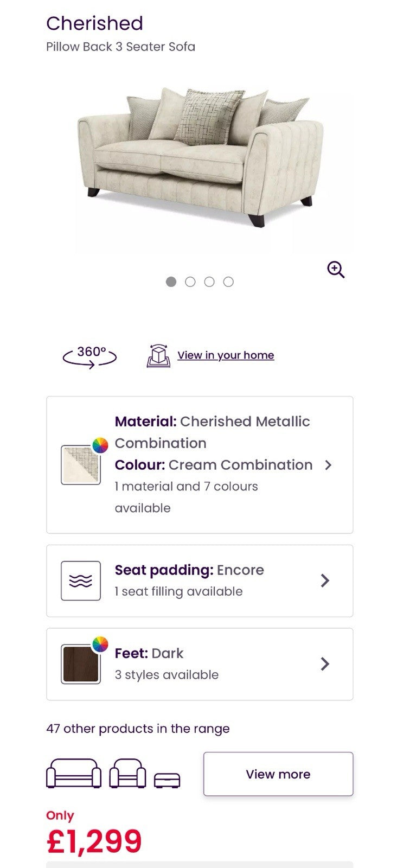Click the main sofa product image
The width and height of the screenshot is (397, 868).
tap(201, 157)
